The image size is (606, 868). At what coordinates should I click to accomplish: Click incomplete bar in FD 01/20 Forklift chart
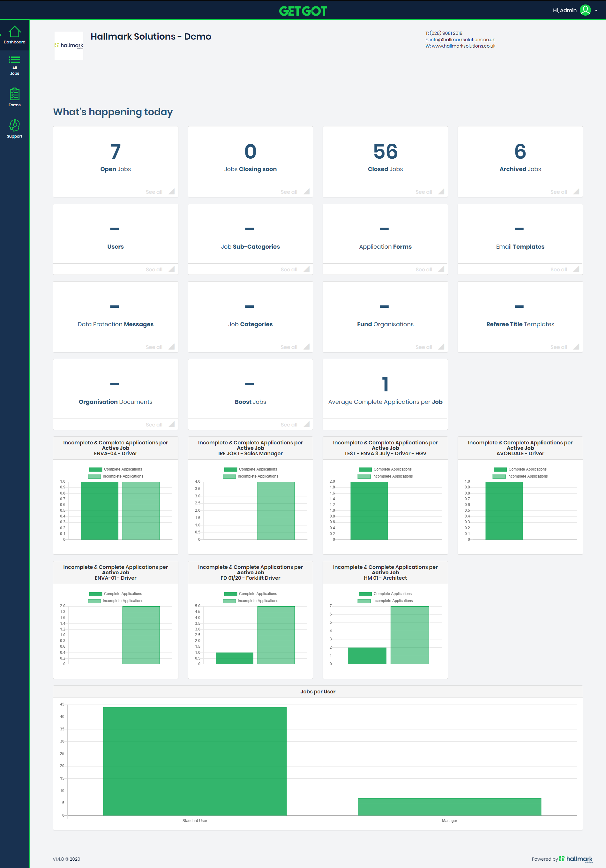pyautogui.click(x=276, y=635)
